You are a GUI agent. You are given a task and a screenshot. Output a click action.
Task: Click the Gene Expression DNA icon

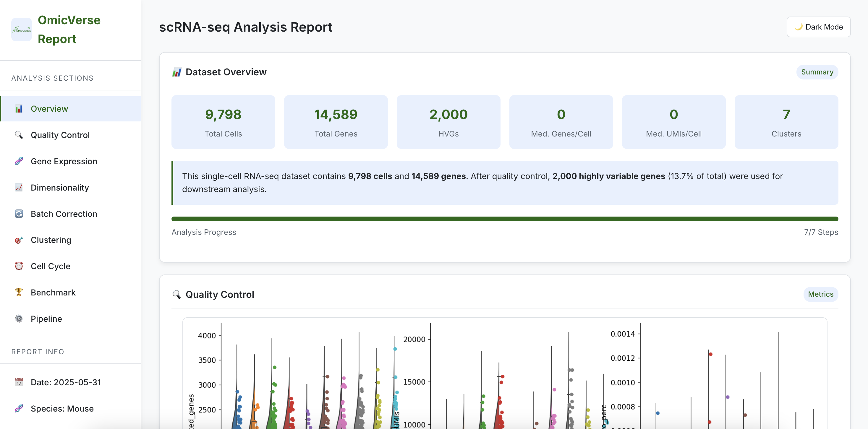pyautogui.click(x=19, y=161)
